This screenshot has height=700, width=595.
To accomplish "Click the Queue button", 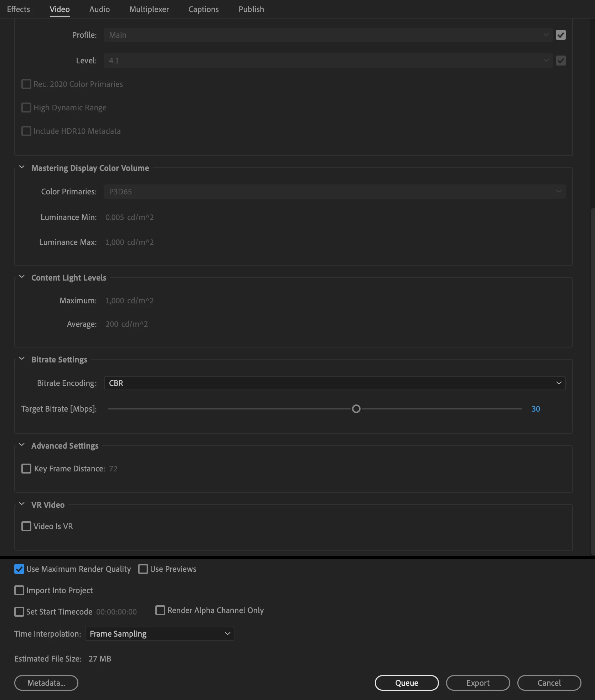I will (x=407, y=683).
